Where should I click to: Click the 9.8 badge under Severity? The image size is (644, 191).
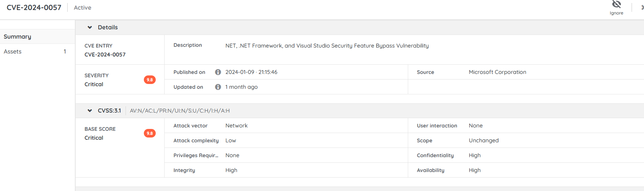(150, 80)
